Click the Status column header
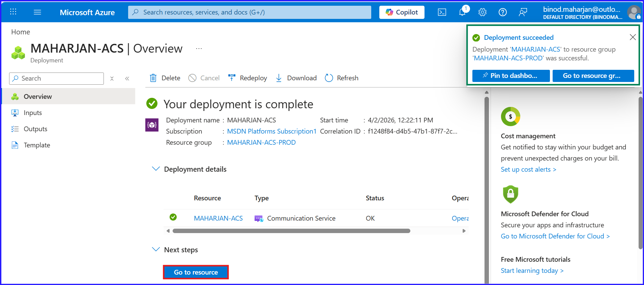This screenshot has width=644, height=285. pyautogui.click(x=375, y=198)
